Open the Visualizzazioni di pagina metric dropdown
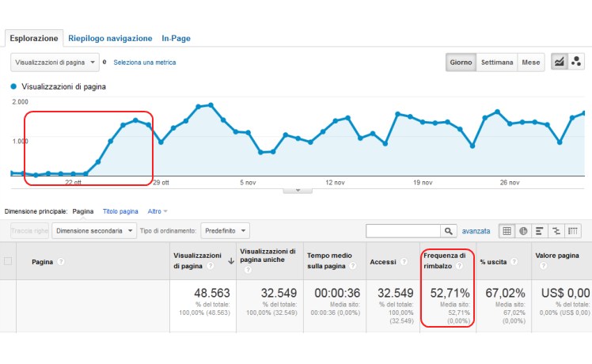This screenshot has height=364, width=592. [55, 62]
